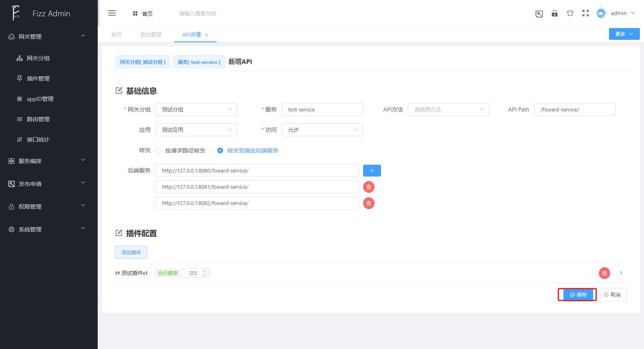644x349 pixels.
Task: Expand the 发布申请 menu chevron
Action: 83,183
